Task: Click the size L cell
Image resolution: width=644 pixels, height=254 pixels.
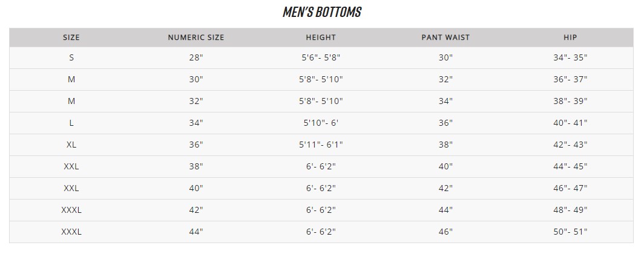Action: (71, 123)
